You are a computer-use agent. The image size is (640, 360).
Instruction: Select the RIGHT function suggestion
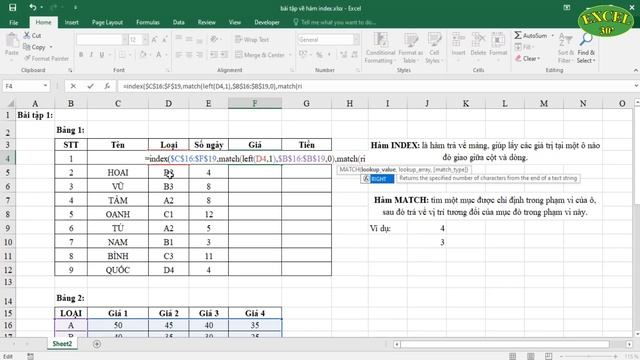tap(378, 179)
